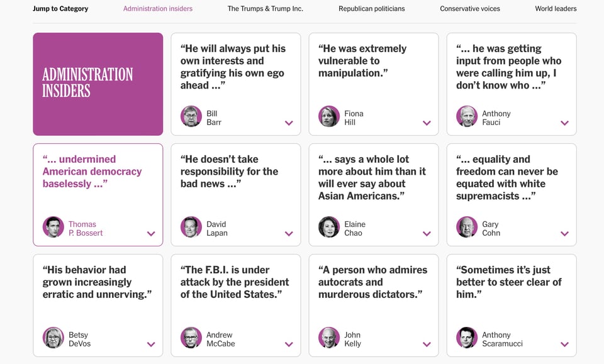Click the purple Administration Insiders tile

[98, 84]
